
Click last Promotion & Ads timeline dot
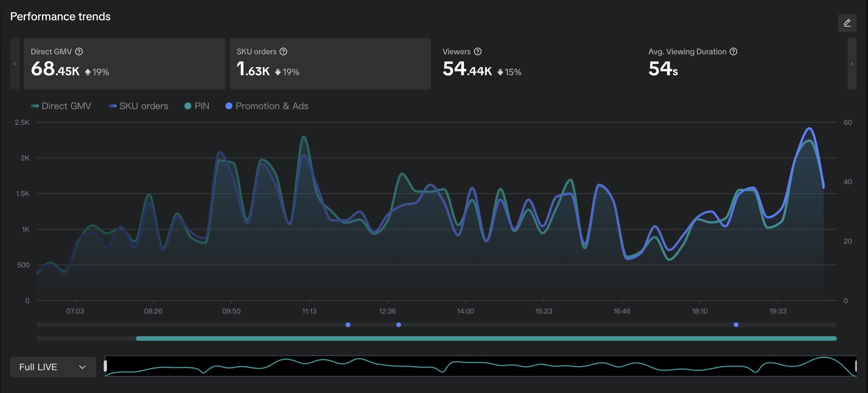pos(736,325)
